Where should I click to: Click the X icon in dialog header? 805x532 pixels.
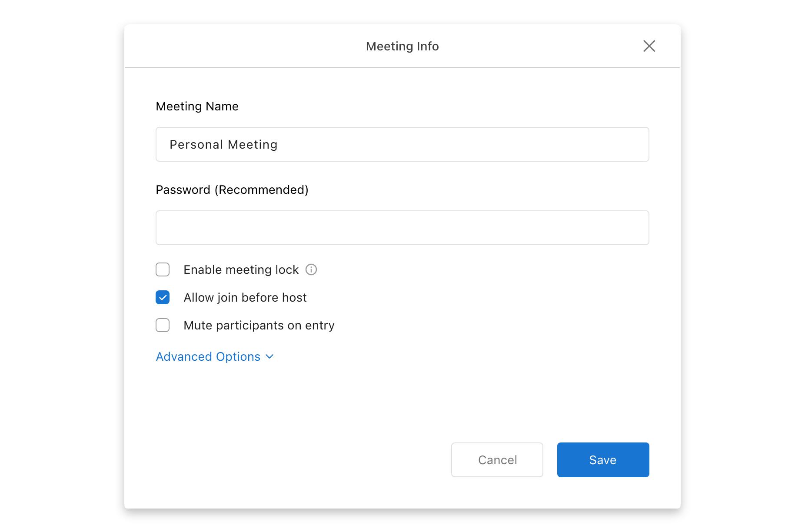tap(649, 46)
